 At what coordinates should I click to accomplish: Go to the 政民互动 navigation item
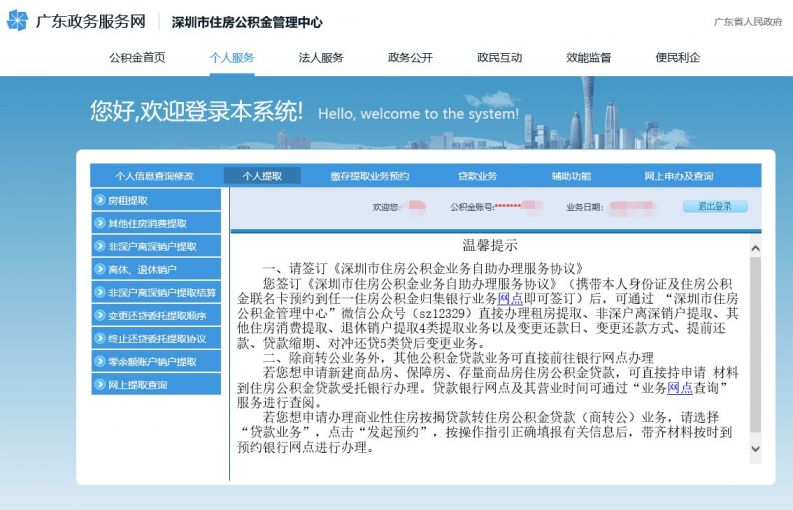tap(499, 58)
